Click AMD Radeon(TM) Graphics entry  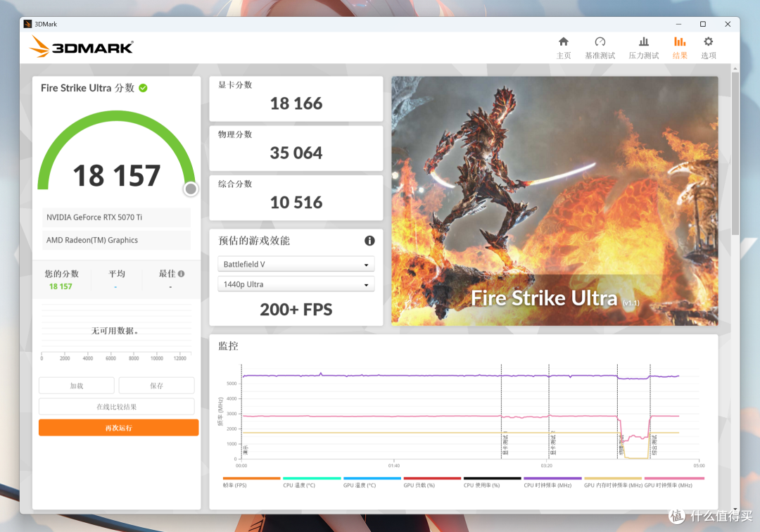point(116,241)
